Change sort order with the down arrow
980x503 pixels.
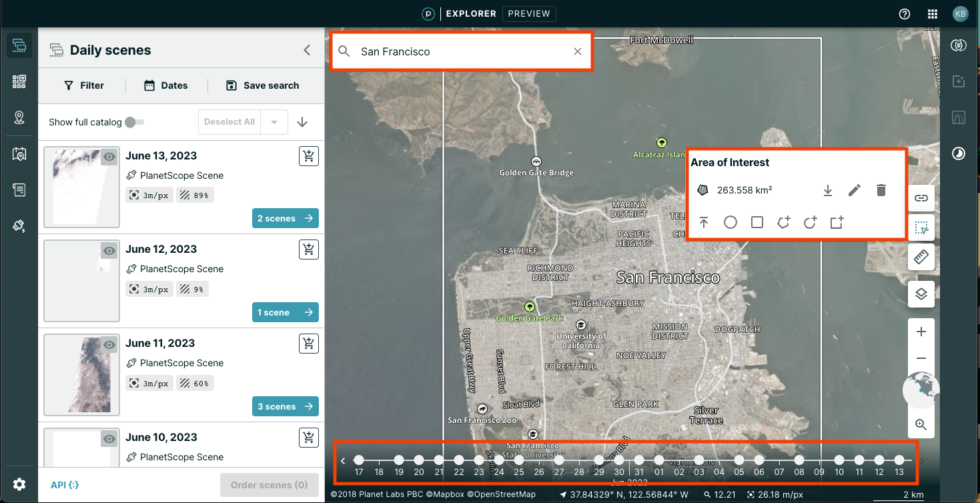302,122
